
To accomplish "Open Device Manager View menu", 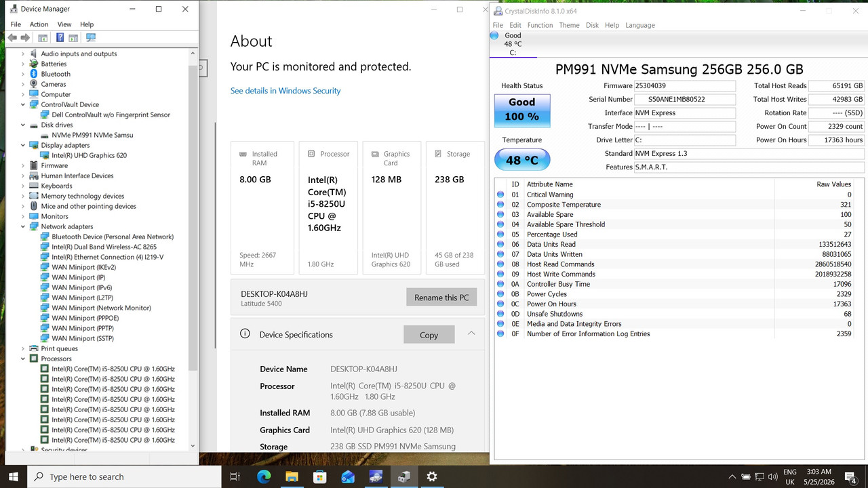I will pyautogui.click(x=64, y=24).
